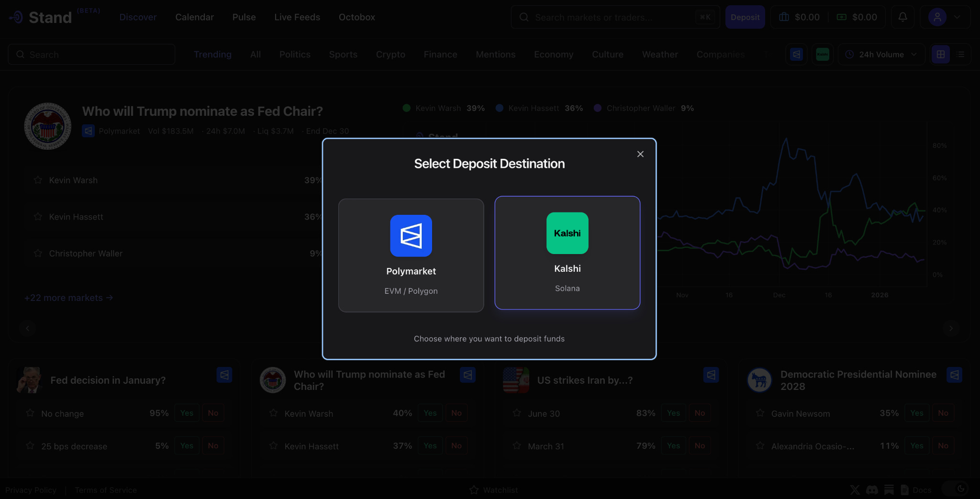980x499 pixels.
Task: Toggle the Polymarket source filter icon
Action: tap(797, 55)
